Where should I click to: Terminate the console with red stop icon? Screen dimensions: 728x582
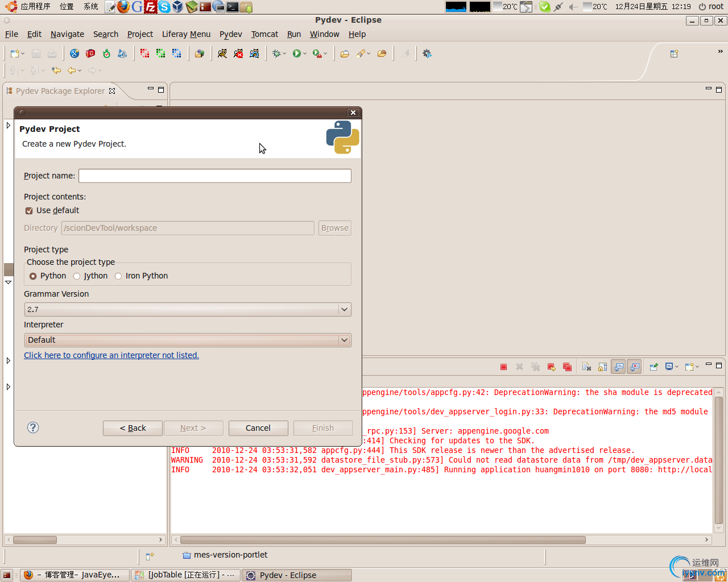(x=503, y=367)
